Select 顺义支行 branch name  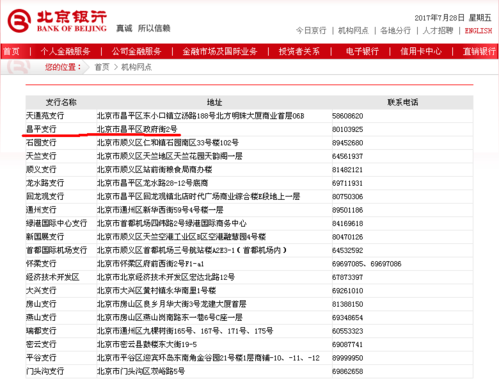point(41,170)
